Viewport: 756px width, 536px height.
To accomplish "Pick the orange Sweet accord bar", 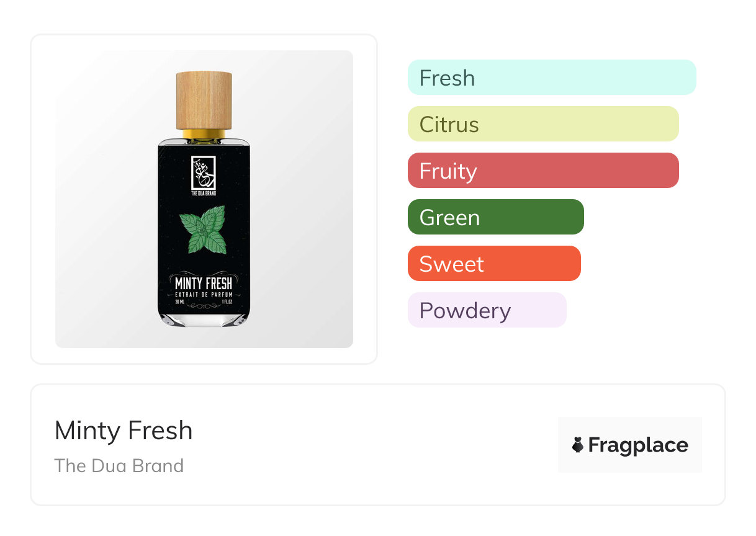I will point(494,264).
